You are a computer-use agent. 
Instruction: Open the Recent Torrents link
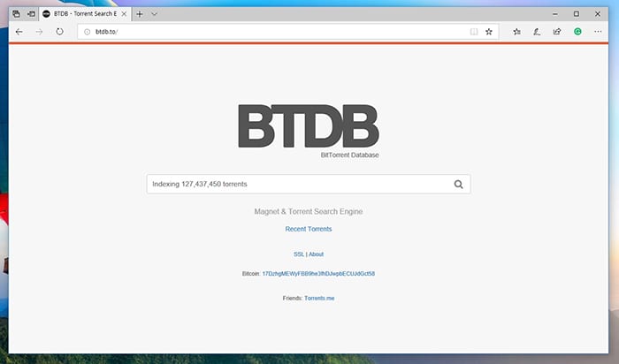tap(309, 229)
